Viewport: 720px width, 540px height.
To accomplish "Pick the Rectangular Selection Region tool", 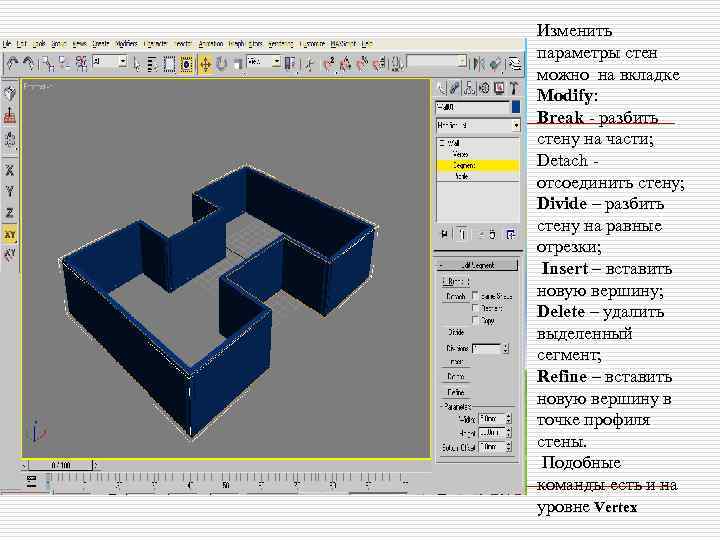I will (x=169, y=64).
